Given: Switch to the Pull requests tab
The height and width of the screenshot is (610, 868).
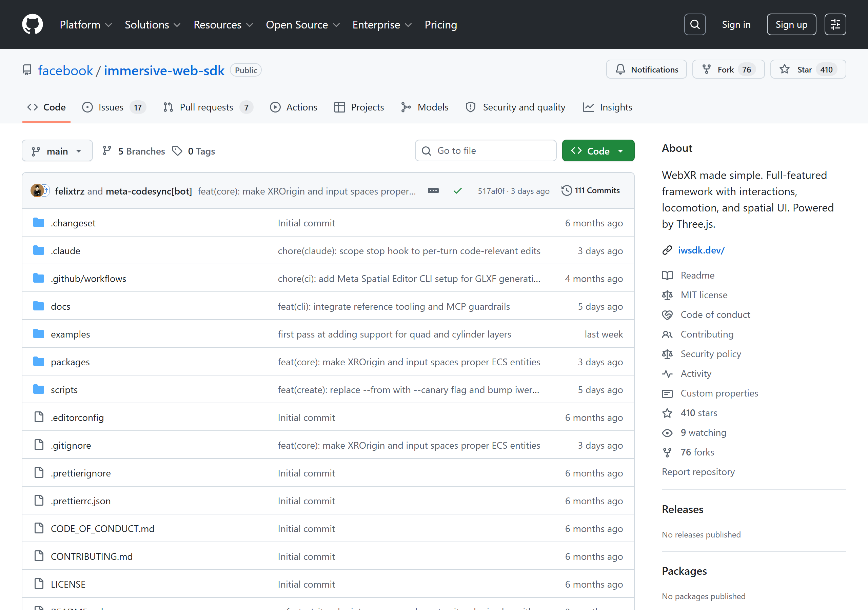Looking at the screenshot, I should click(x=208, y=107).
